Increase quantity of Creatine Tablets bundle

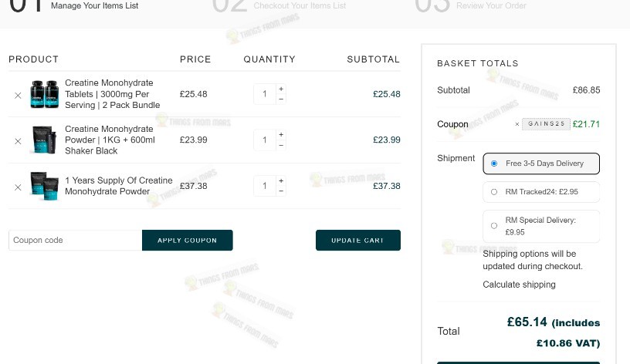[x=281, y=89]
